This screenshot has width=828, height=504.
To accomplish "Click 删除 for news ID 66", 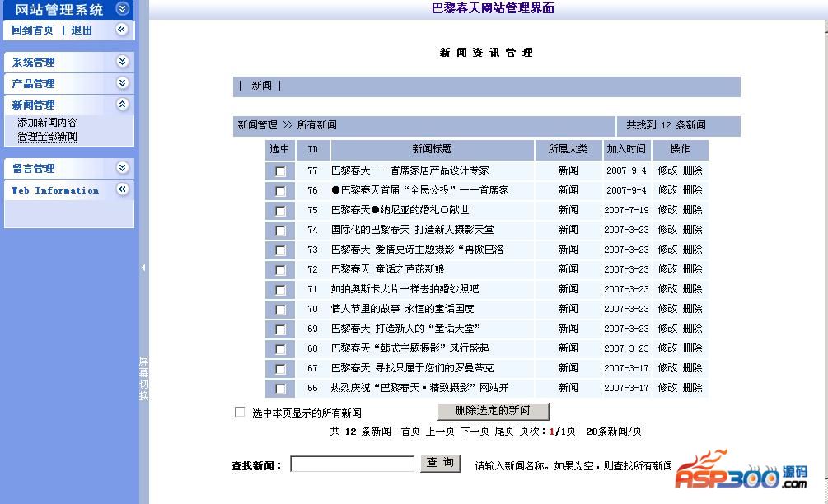I will coord(692,388).
